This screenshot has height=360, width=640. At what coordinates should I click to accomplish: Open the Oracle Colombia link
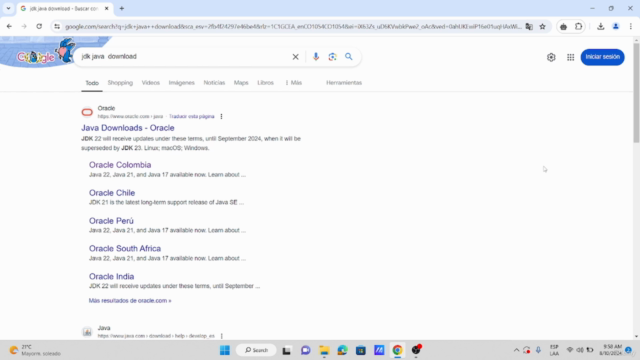tap(120, 165)
